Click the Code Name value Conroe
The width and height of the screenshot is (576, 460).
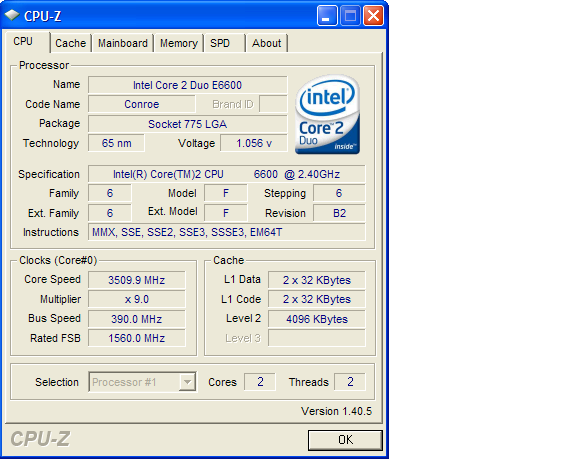point(142,104)
